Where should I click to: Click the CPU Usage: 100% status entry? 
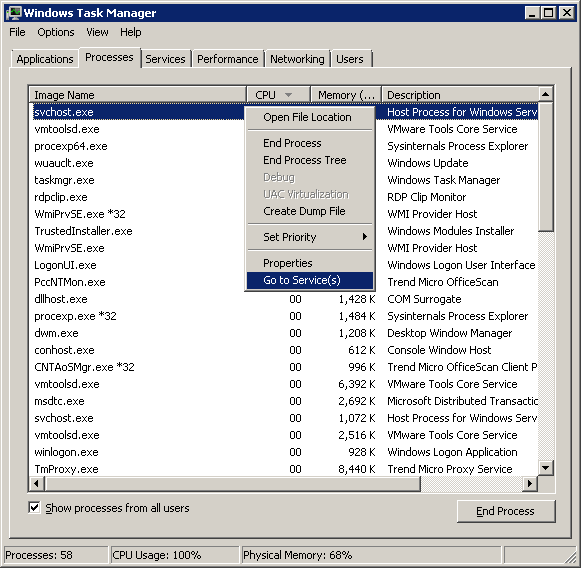pos(175,555)
